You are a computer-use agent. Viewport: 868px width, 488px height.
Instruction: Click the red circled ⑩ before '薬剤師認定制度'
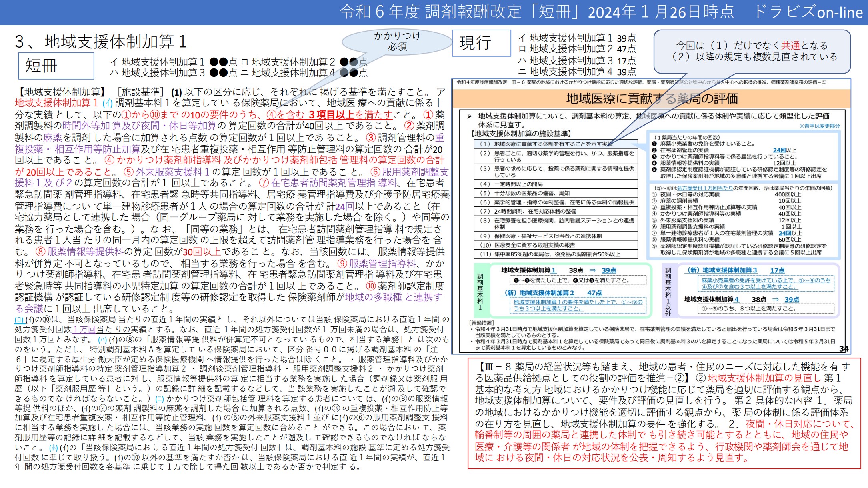pyautogui.click(x=371, y=286)
